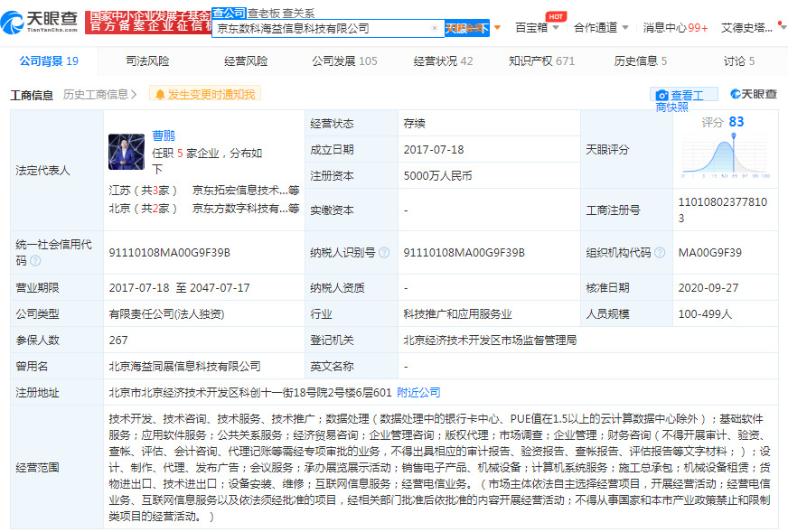The height and width of the screenshot is (532, 788).
Task: Open the Tianyancha home logo
Action: (x=39, y=22)
